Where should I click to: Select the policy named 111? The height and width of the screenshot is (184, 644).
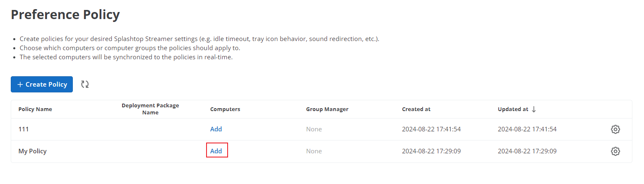pos(24,129)
